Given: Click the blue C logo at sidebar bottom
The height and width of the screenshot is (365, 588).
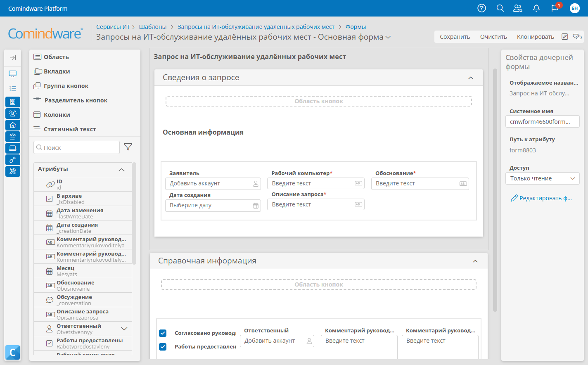Looking at the screenshot, I should pos(13,352).
